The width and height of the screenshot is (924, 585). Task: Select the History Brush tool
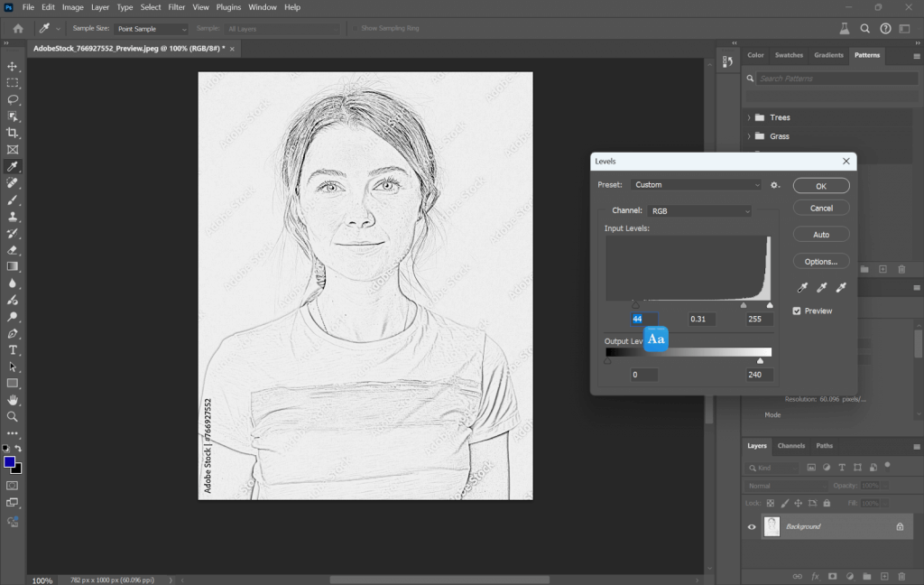point(13,233)
